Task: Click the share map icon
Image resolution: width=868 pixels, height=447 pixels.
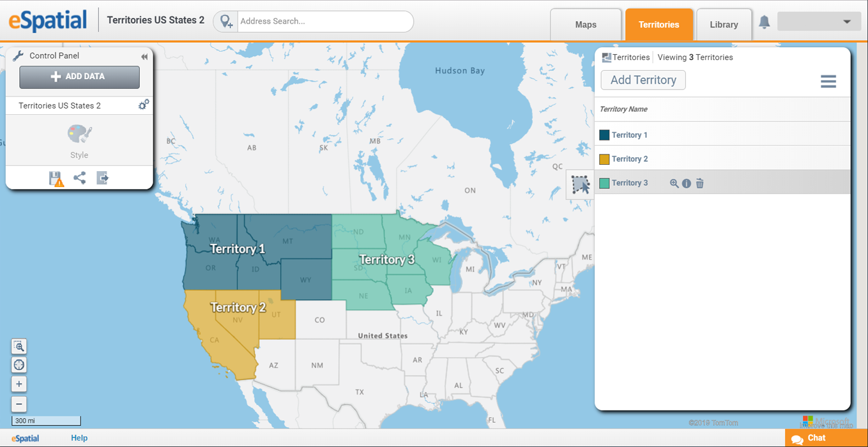Action: (79, 178)
